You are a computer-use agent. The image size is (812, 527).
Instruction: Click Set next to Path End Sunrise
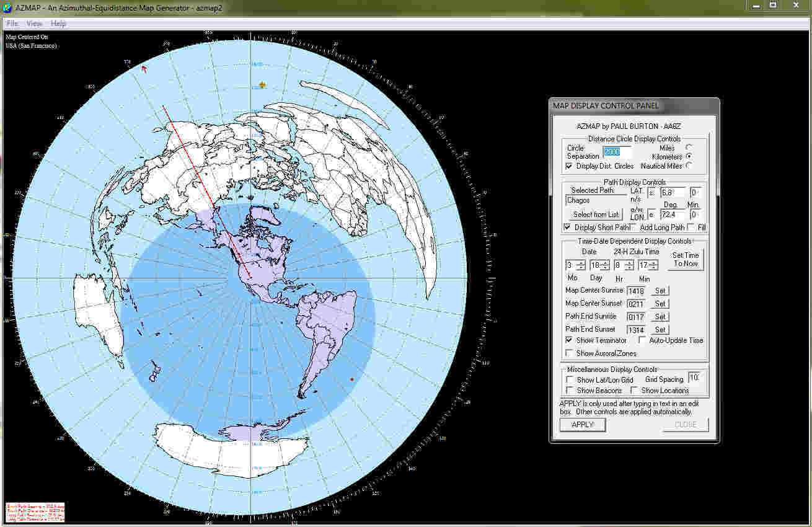click(660, 317)
